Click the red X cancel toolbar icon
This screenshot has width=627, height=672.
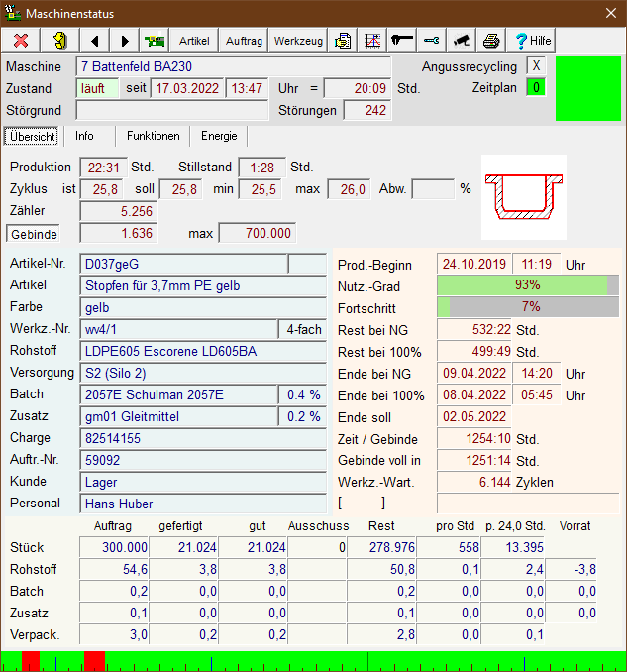pos(21,41)
